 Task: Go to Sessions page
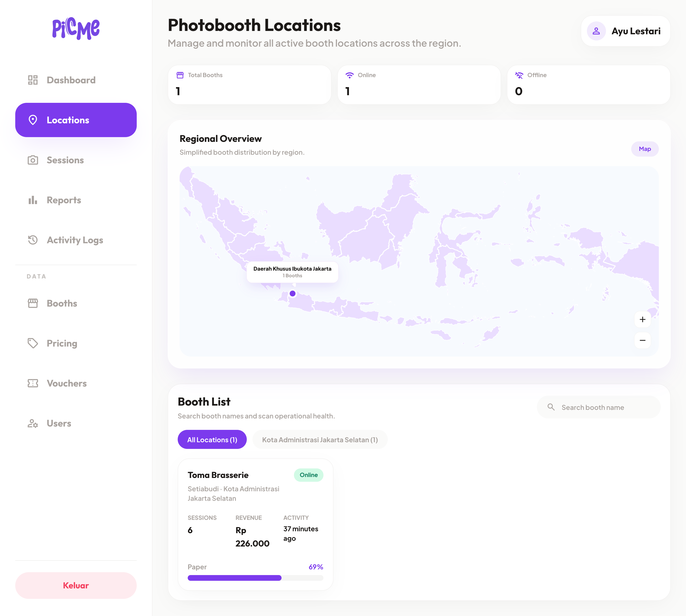pos(76,160)
